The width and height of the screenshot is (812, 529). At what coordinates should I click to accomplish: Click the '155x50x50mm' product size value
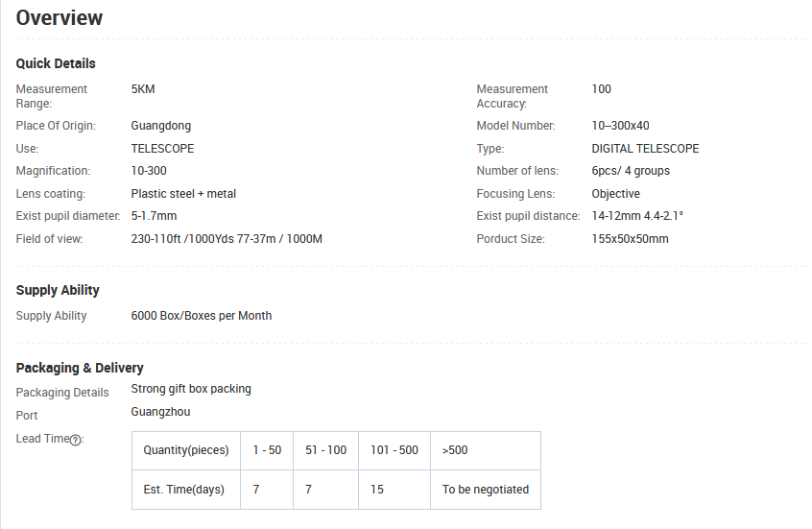630,239
